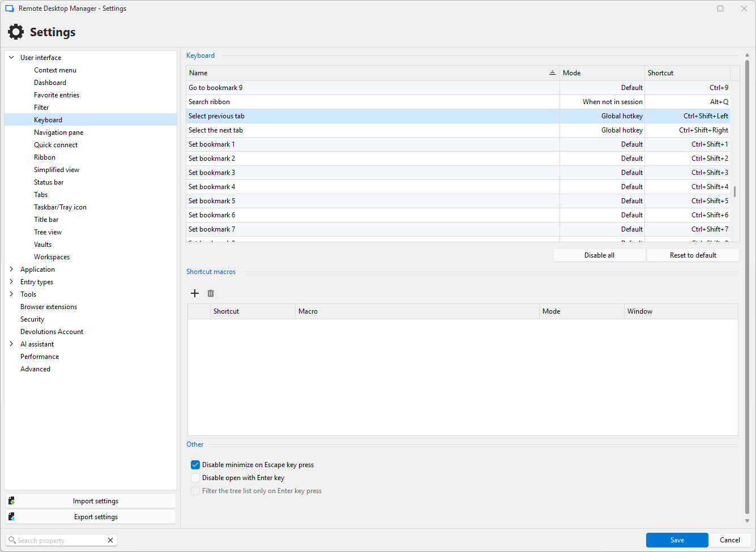Click the add shortcut macro plus icon

click(195, 293)
